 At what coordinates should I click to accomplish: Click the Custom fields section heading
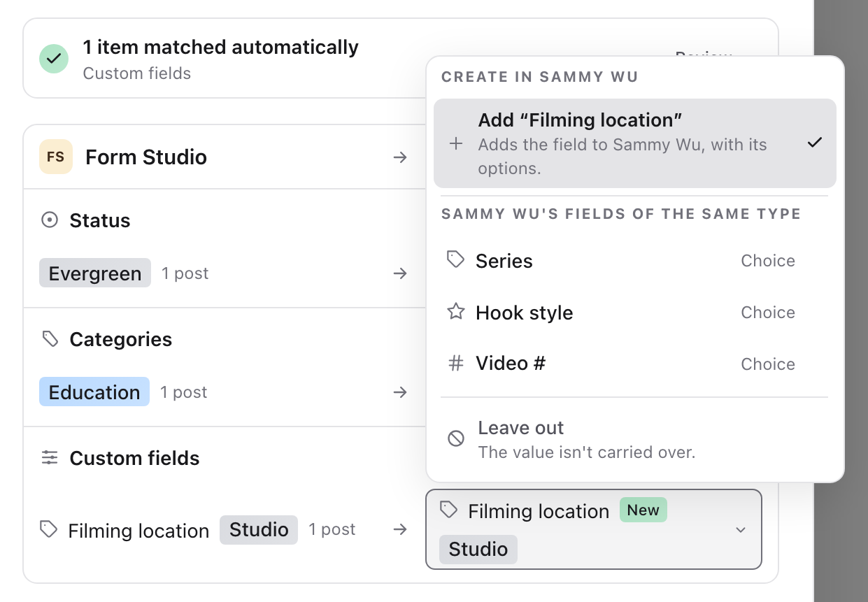pos(135,459)
